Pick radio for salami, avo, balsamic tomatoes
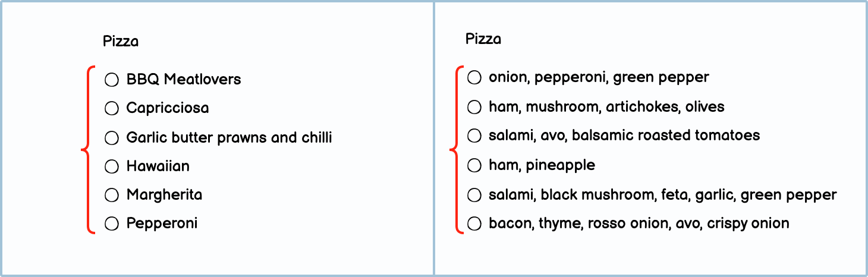The width and height of the screenshot is (868, 277). click(474, 136)
